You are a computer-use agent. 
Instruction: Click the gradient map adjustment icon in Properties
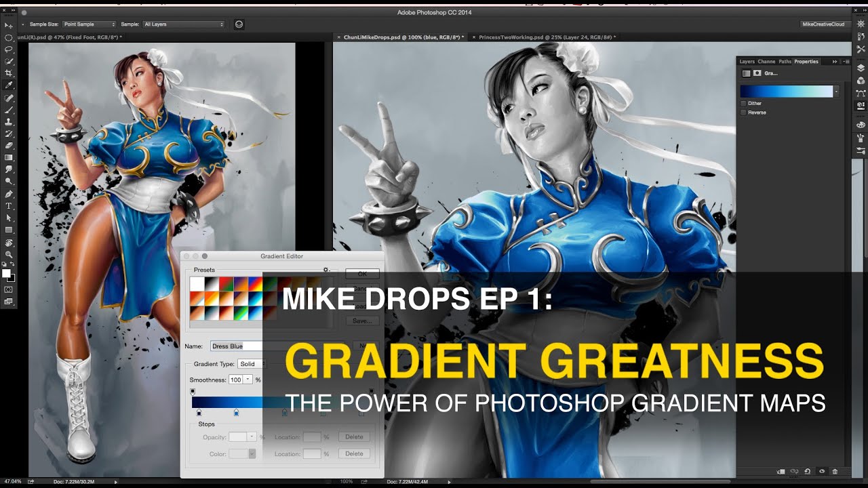pyautogui.click(x=746, y=73)
